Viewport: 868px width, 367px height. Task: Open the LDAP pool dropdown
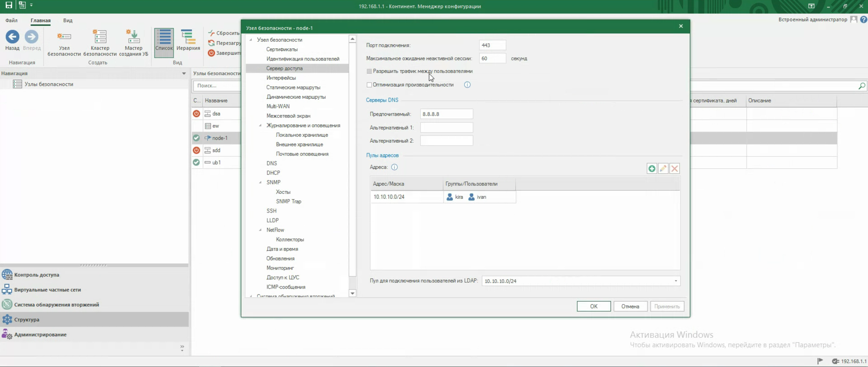pos(676,281)
